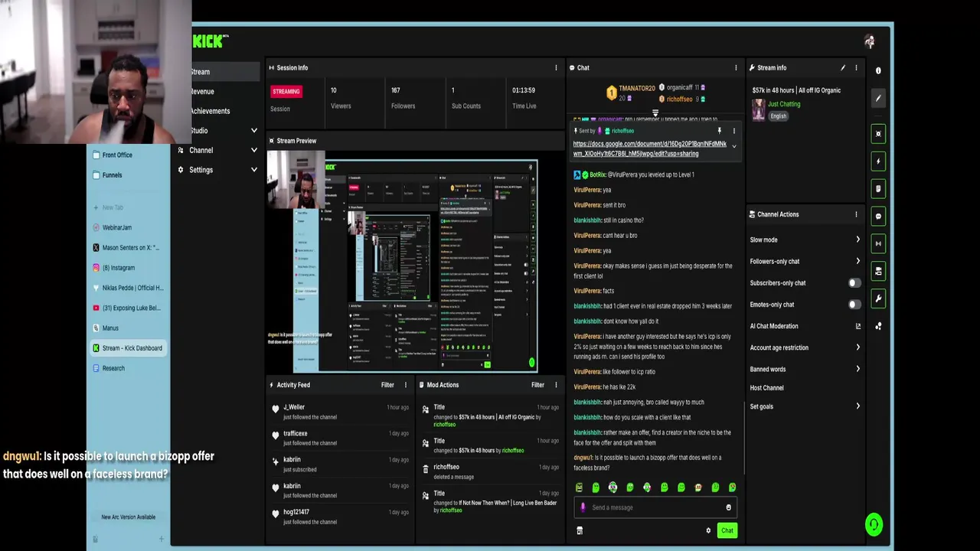Click Host Channel action
Screen dimensions: 980x551
(767, 388)
